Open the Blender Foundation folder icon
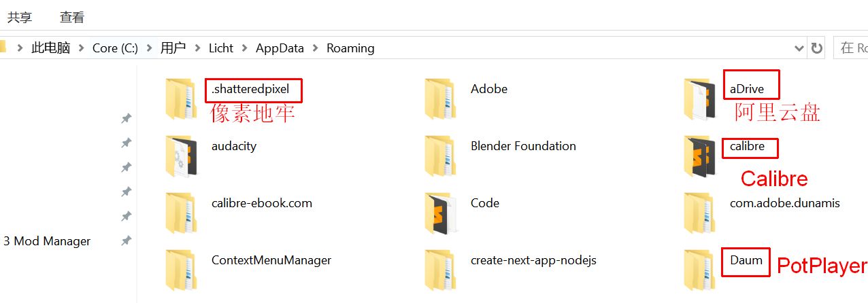This screenshot has height=303, width=868. tap(440, 156)
